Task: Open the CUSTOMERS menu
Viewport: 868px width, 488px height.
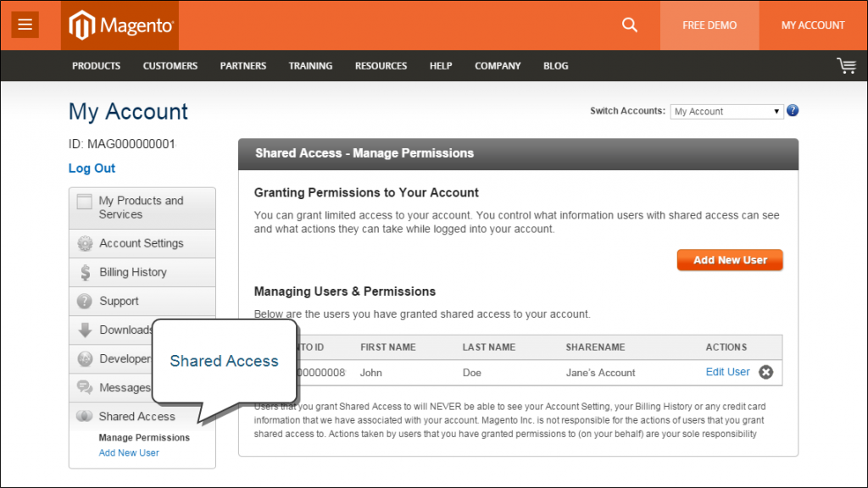Action: coord(170,66)
